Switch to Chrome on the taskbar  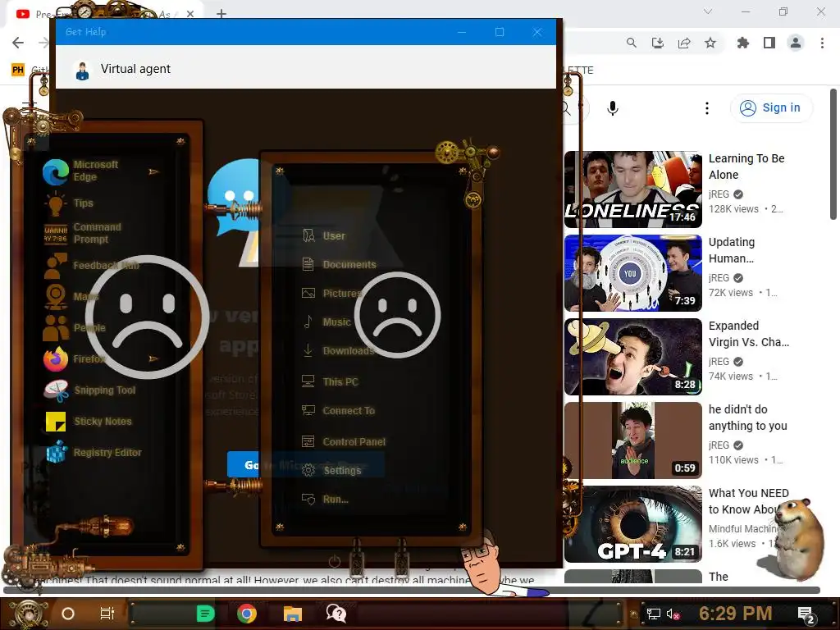(x=247, y=614)
